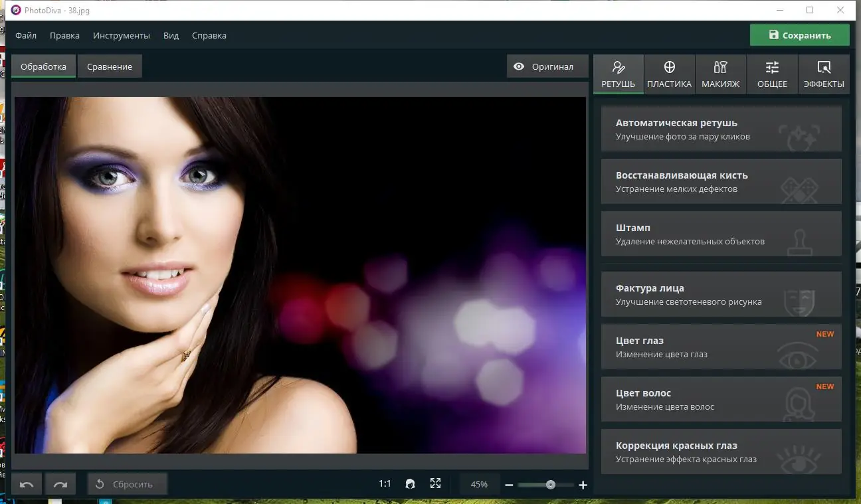Redo the edit with the forward arrow
Image resolution: width=861 pixels, height=504 pixels.
coord(60,484)
